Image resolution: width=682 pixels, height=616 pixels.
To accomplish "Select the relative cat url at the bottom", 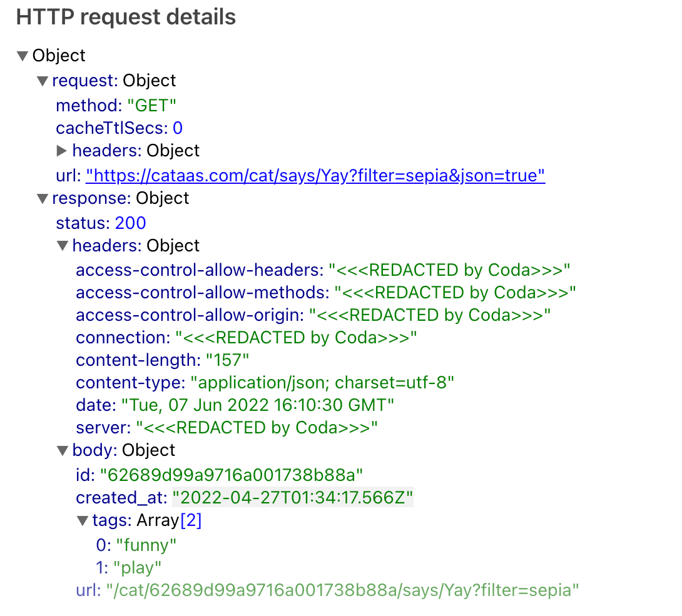I will [x=341, y=590].
